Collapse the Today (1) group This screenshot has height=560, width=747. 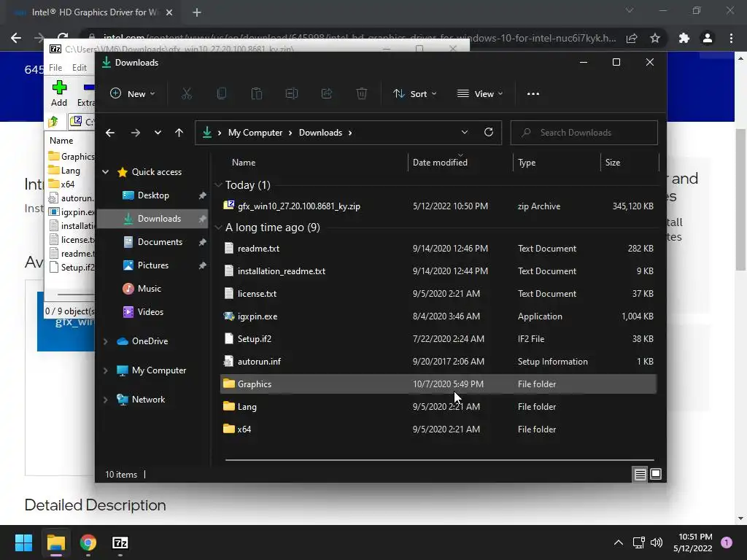[218, 185]
